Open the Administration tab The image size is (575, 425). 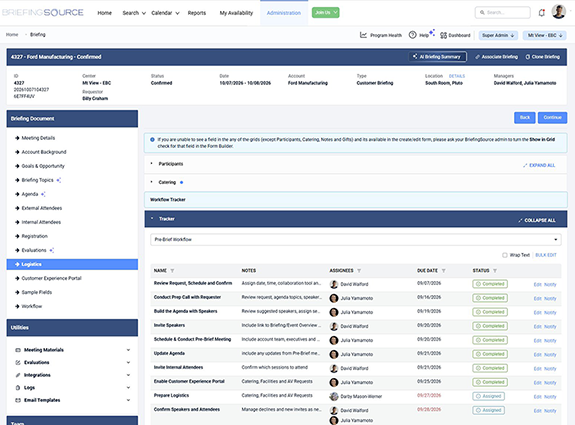click(284, 13)
